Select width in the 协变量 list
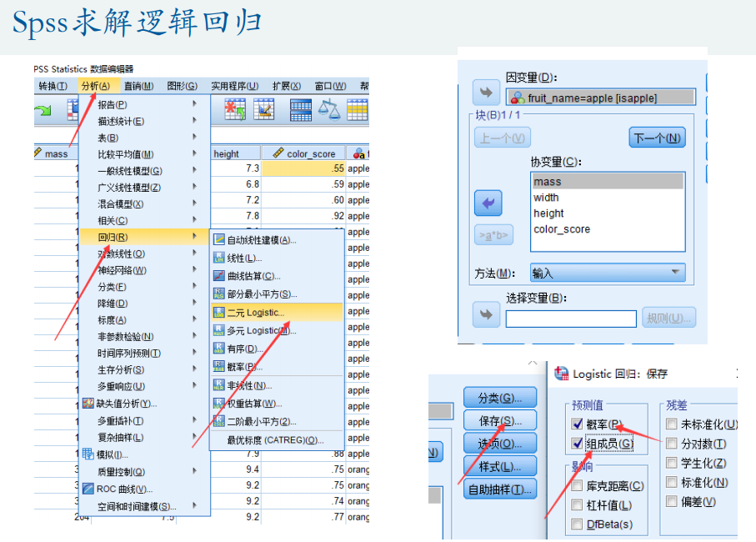The image size is (756, 542). pyautogui.click(x=608, y=198)
